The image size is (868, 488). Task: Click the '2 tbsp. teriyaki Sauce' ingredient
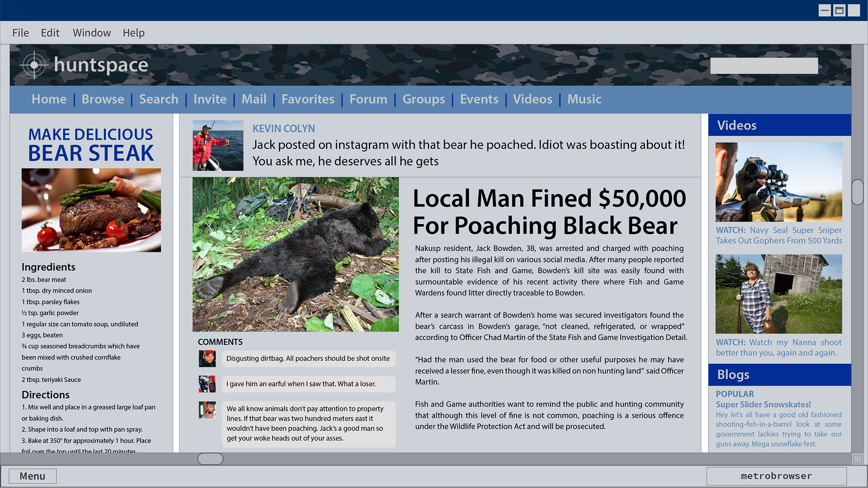tap(51, 380)
